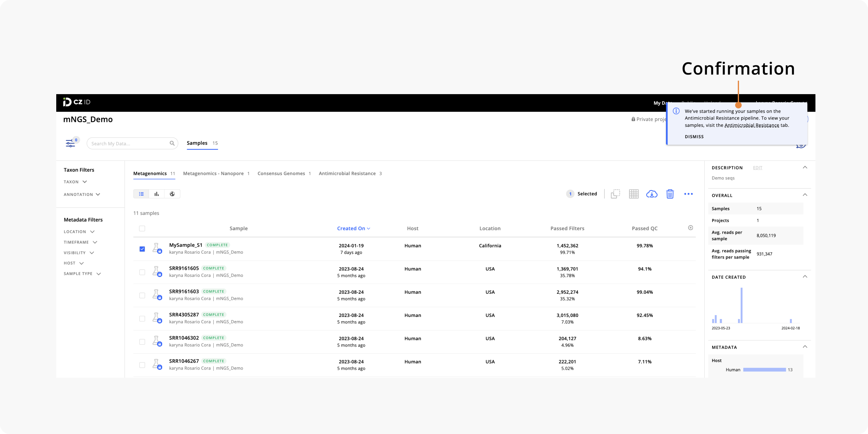Click the background model copy icon
Screen dimensions: 868x434
[615, 194]
